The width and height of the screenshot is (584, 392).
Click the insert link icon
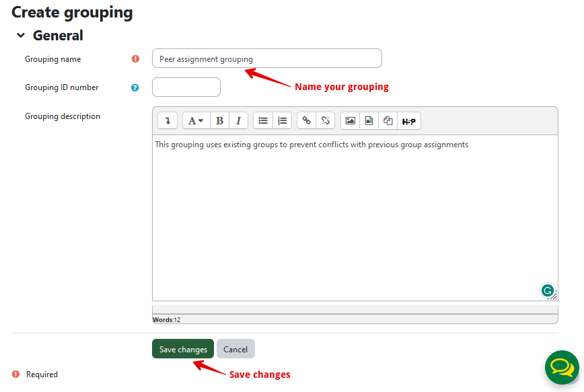pos(306,121)
